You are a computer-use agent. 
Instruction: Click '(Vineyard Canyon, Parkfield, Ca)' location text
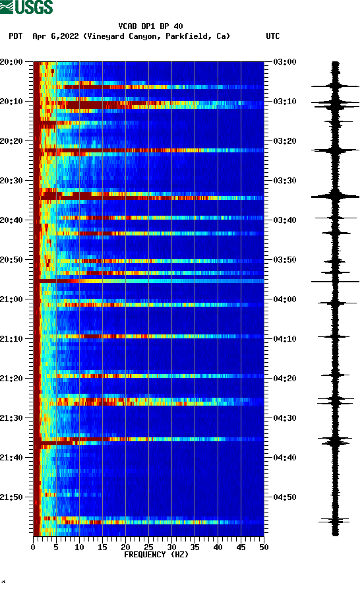[x=156, y=36]
